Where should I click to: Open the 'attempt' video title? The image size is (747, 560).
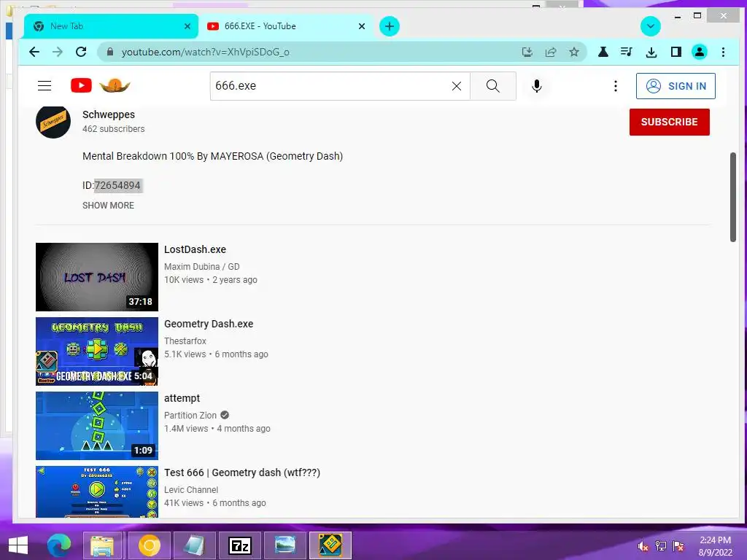point(182,398)
